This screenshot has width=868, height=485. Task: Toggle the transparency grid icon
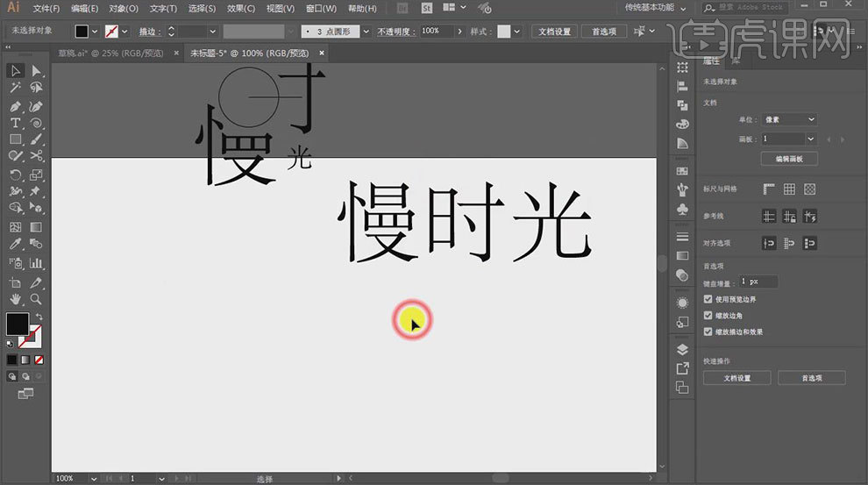coord(810,189)
